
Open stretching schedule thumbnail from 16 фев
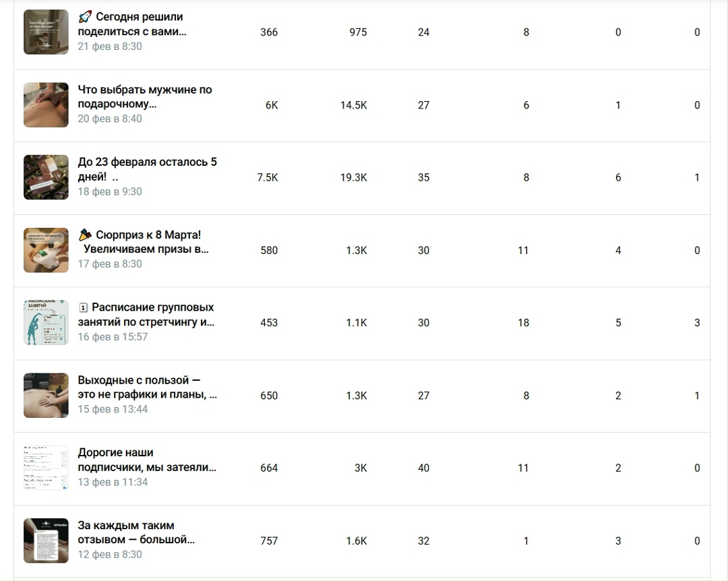[x=46, y=323]
